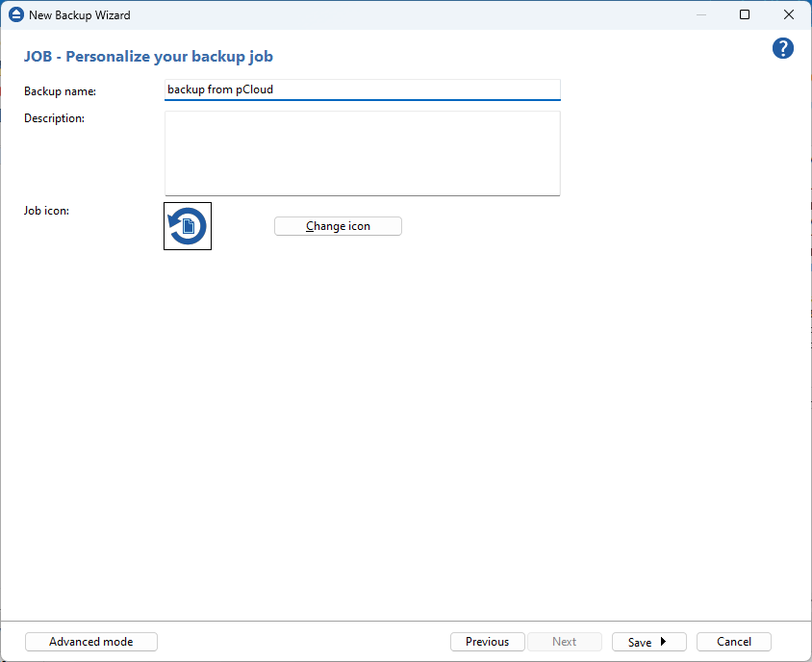Click the grayed-out Next button
This screenshot has height=662, width=812.
coord(565,642)
